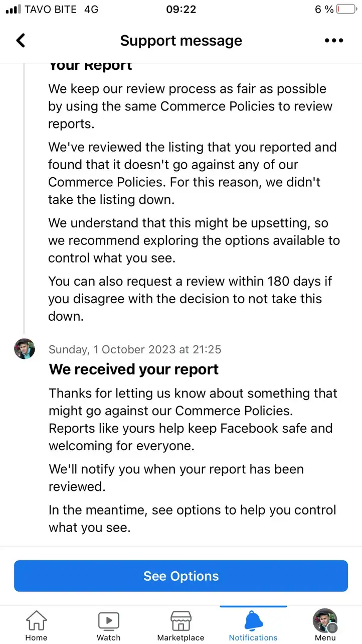This screenshot has height=644, width=362.
Task: Switch to the Marketplace tab label
Action: [181, 637]
